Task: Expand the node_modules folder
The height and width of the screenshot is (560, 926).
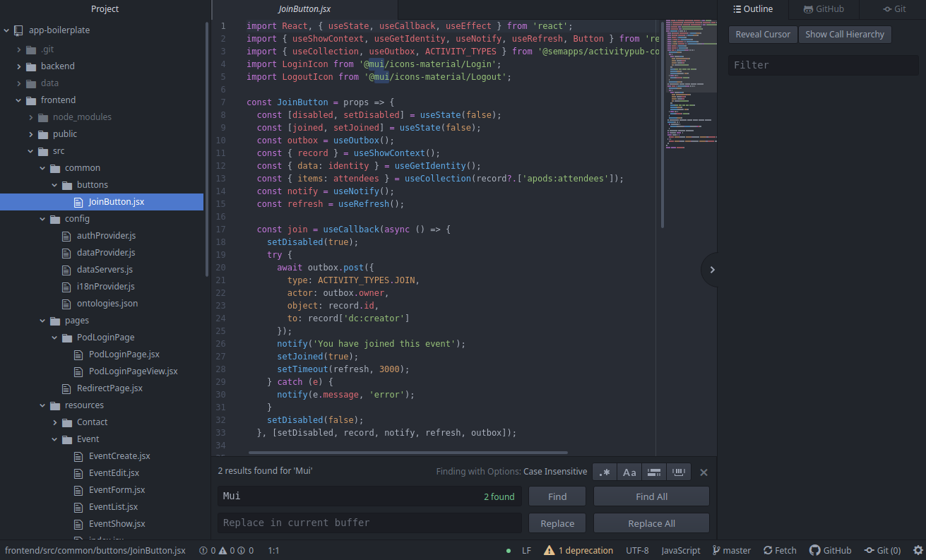Action: 31,117
